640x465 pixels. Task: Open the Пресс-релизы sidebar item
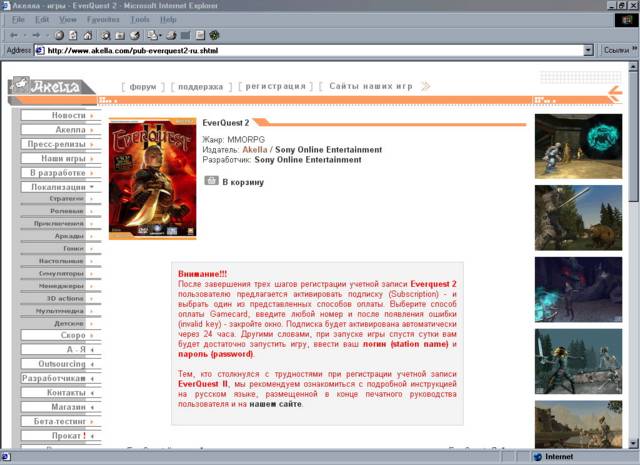pyautogui.click(x=61, y=144)
